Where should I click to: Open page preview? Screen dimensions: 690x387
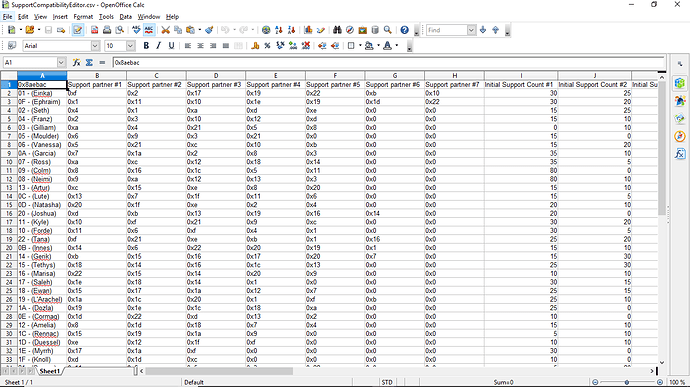coord(119,30)
